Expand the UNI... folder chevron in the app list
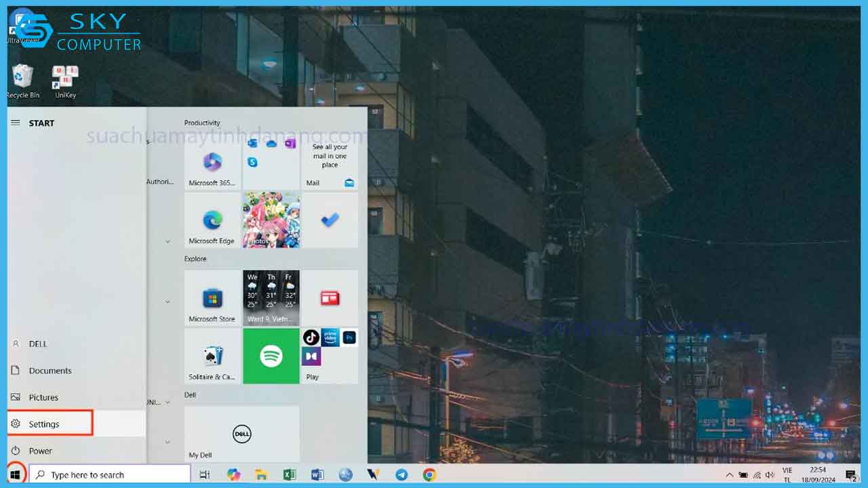The image size is (868, 488). pyautogui.click(x=167, y=402)
